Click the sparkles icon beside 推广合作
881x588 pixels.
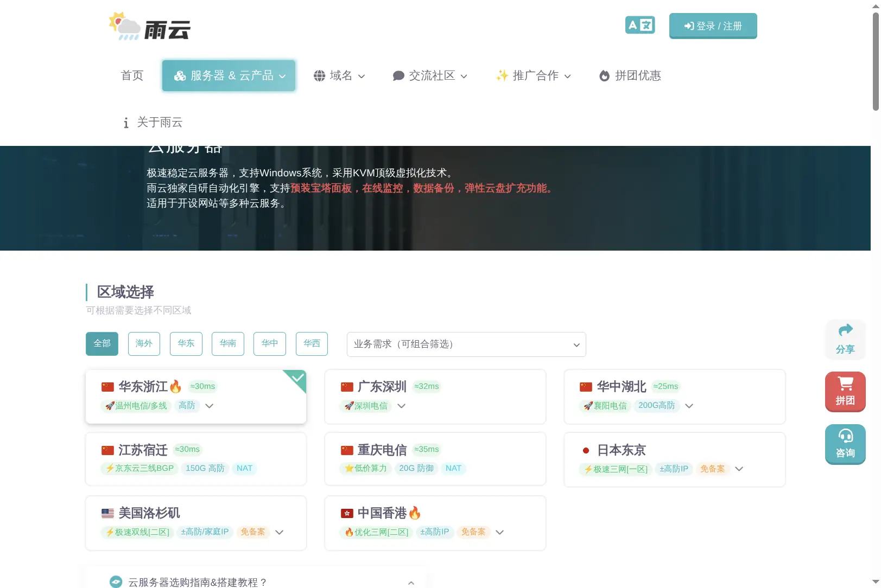[x=502, y=75]
